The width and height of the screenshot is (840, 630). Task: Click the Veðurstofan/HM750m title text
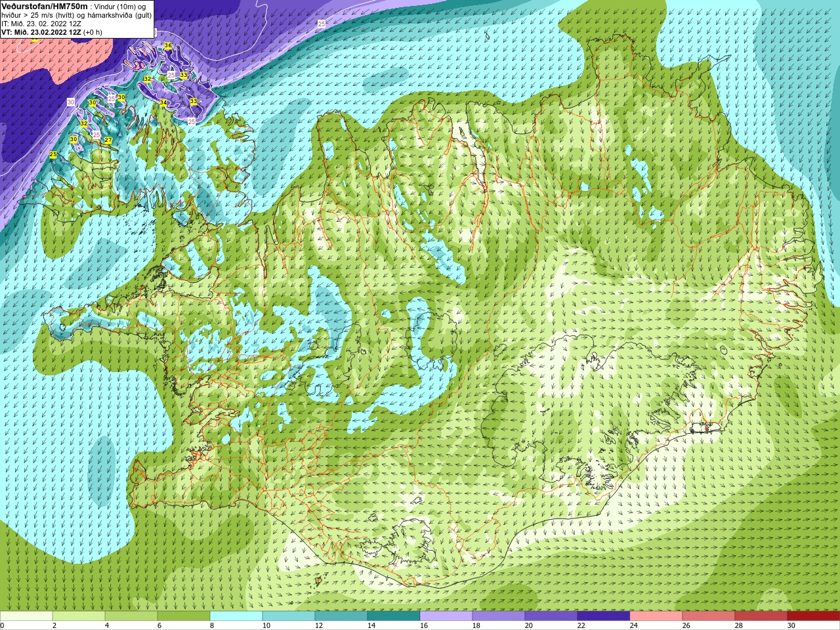45,5
